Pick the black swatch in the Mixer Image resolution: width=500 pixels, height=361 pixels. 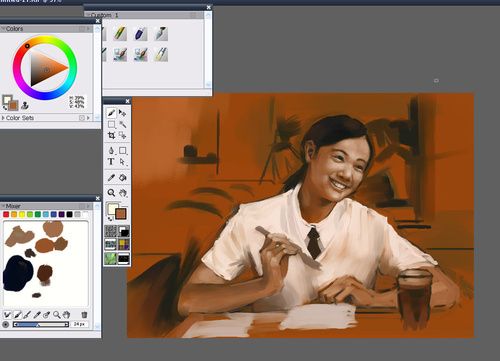69,214
